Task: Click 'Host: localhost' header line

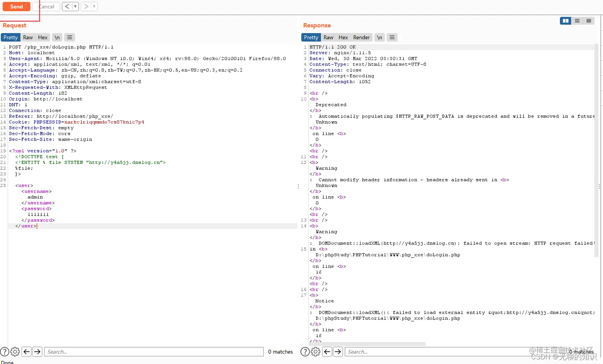Action: (x=32, y=53)
